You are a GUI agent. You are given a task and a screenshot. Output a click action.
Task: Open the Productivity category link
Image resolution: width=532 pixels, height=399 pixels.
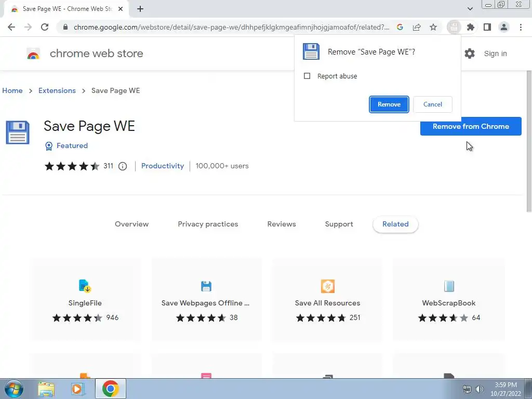[x=163, y=166]
